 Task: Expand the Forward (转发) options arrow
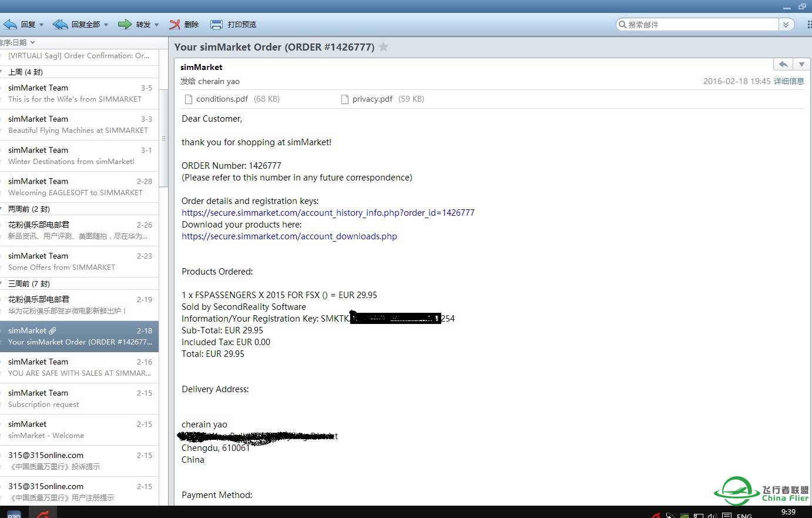tap(156, 25)
